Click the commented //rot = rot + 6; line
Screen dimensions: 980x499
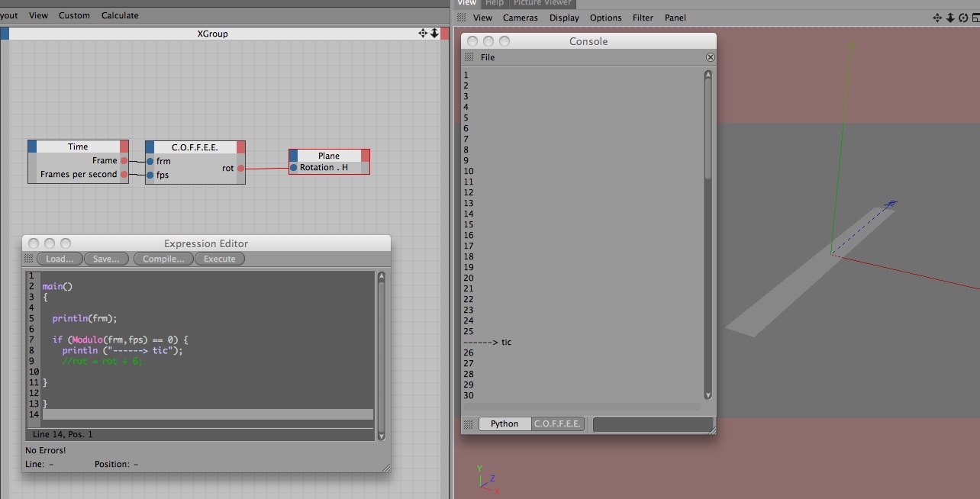click(x=102, y=361)
